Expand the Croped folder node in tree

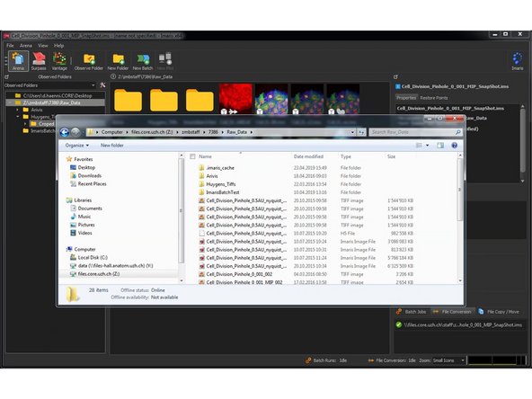tap(25, 124)
